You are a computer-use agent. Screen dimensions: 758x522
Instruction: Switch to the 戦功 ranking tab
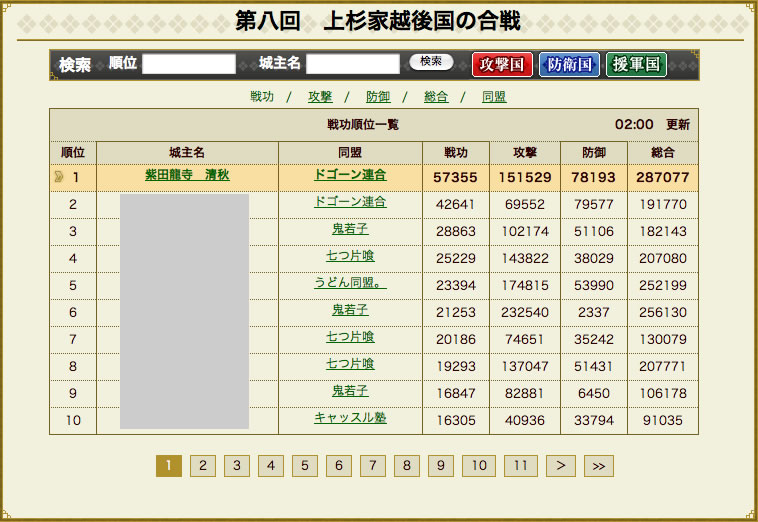tap(262, 97)
